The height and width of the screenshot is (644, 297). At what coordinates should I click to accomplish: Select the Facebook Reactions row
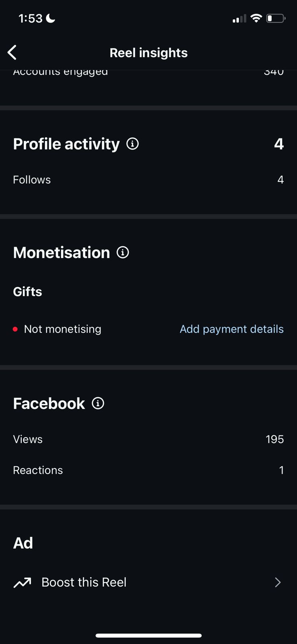pyautogui.click(x=148, y=470)
